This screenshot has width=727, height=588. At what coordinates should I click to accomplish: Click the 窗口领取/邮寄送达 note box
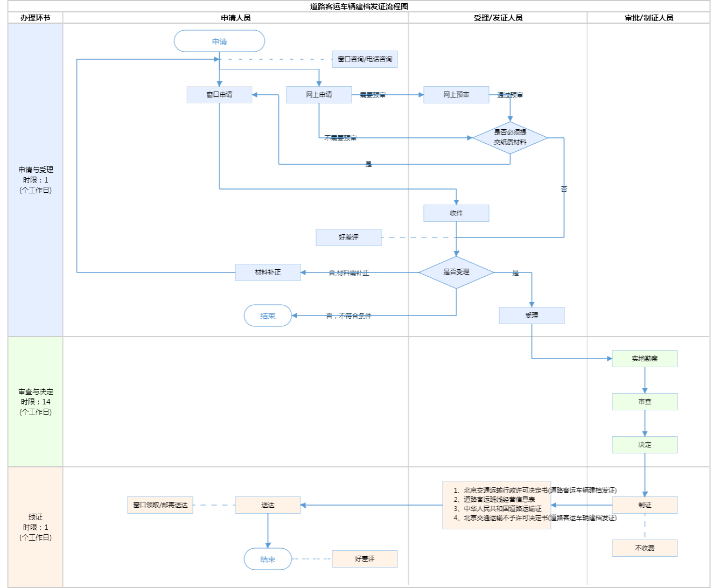click(x=160, y=505)
